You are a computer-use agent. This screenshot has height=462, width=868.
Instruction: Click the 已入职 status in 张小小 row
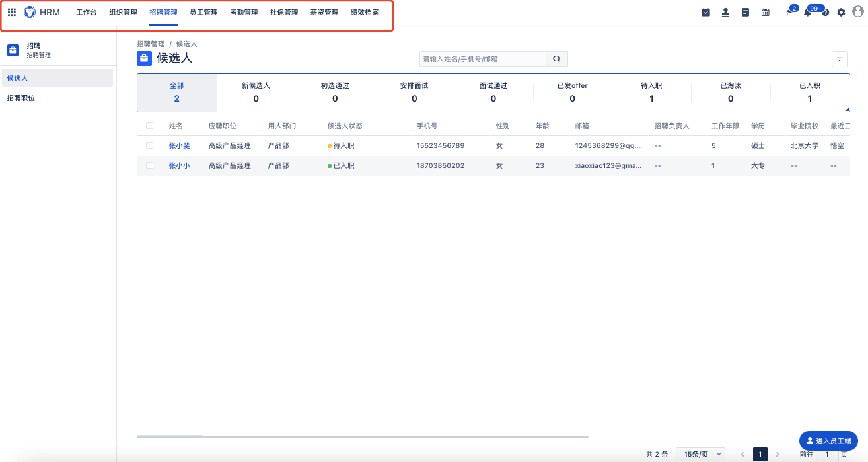(341, 165)
